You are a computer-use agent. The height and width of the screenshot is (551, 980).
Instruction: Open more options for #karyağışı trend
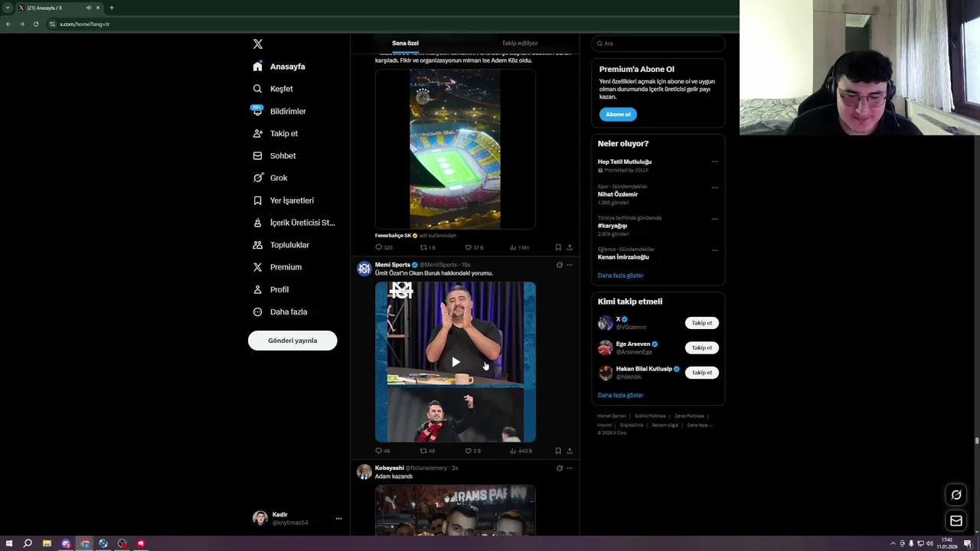click(715, 219)
